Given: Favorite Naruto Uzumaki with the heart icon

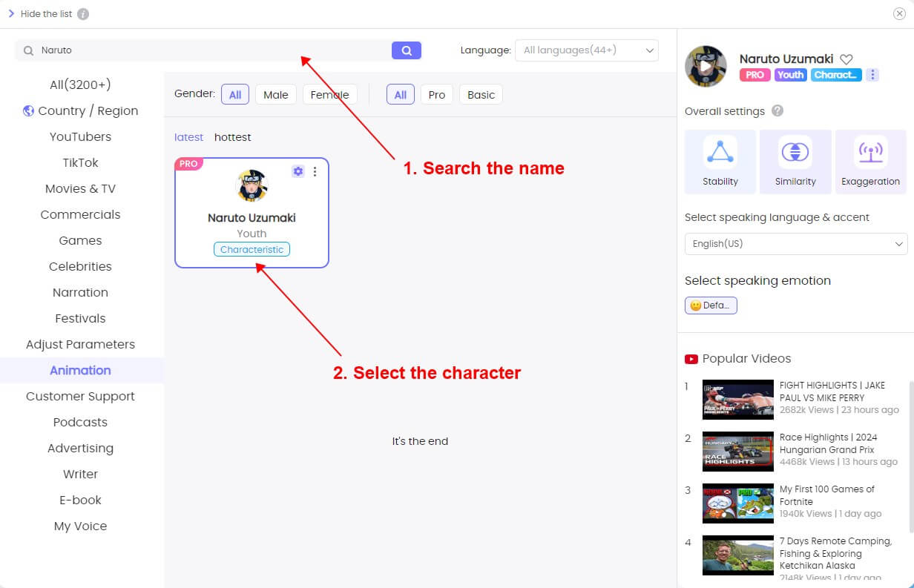Looking at the screenshot, I should [x=846, y=59].
